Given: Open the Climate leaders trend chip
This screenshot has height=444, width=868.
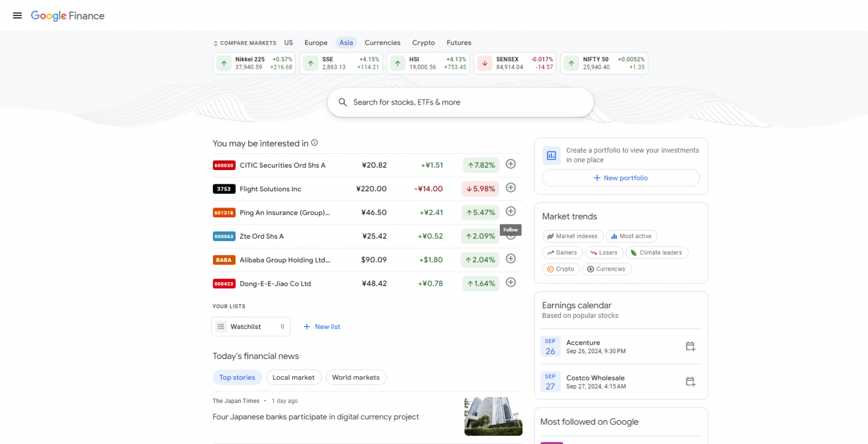Looking at the screenshot, I should tap(657, 253).
